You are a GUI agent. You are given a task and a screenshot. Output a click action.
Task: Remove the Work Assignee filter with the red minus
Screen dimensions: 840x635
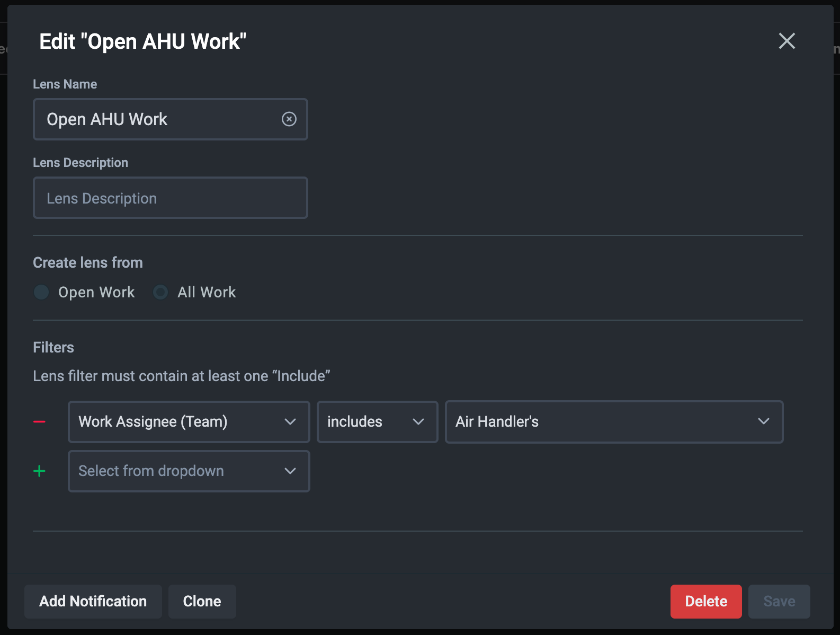(x=39, y=422)
